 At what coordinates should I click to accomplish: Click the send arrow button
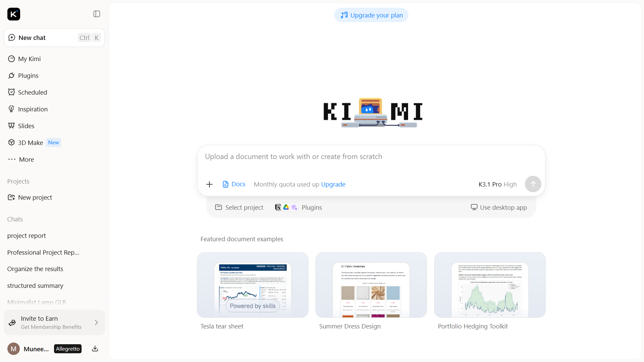coord(533,184)
